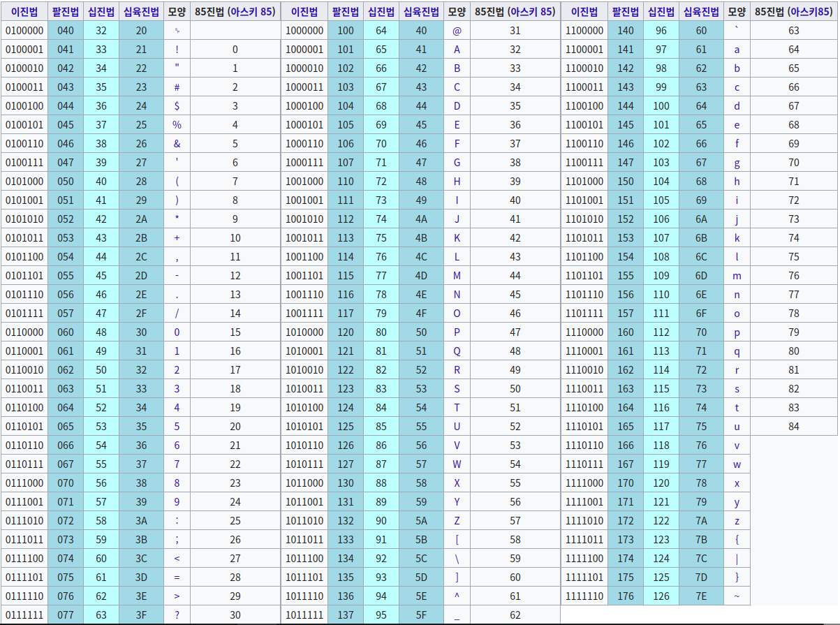Follow the ] right bracket character link
Viewport: 840px width, 625px height.
pyautogui.click(x=457, y=578)
